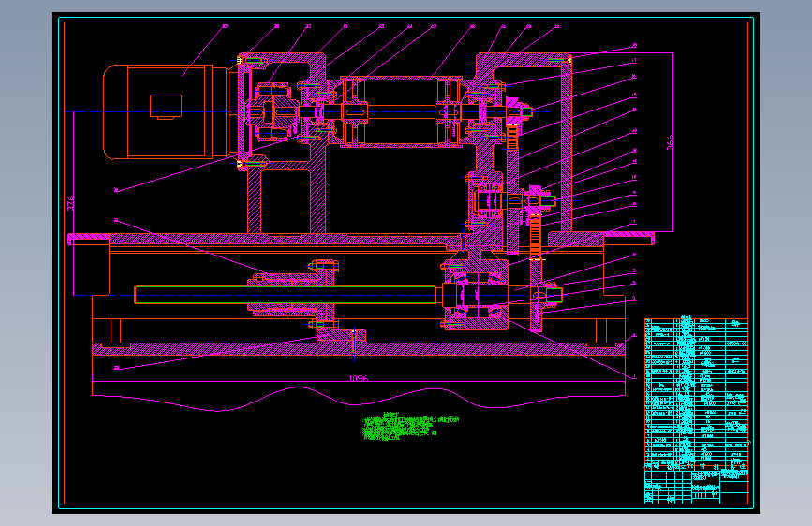Image resolution: width=812 pixels, height=526 pixels.
Task: Click the small junction box on the motor
Action: (166, 106)
